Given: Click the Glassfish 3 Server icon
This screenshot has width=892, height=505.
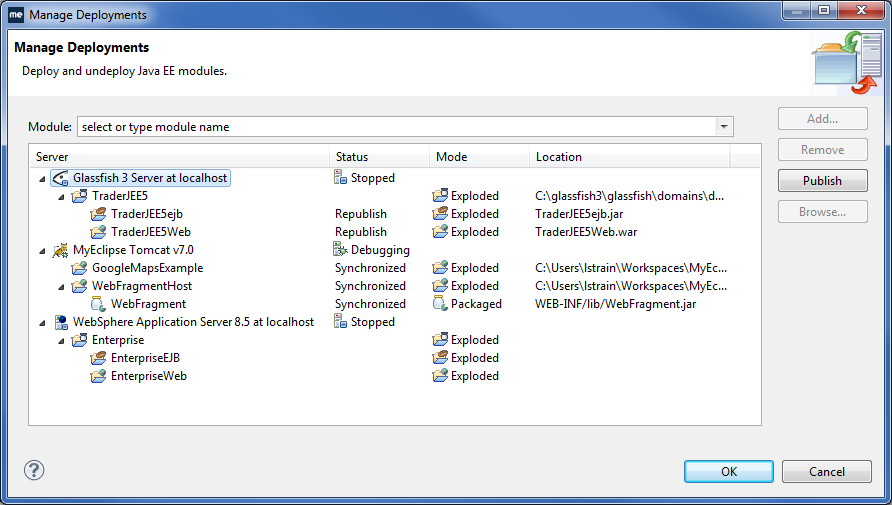Looking at the screenshot, I should pyautogui.click(x=60, y=178).
